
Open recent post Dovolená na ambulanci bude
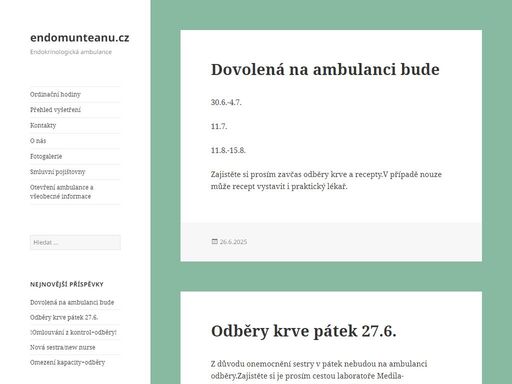point(72,302)
